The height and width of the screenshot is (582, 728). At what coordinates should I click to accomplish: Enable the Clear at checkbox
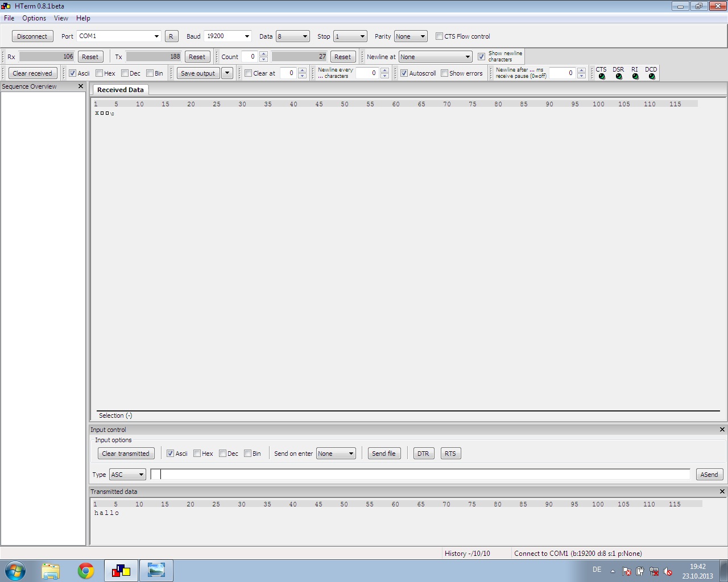248,73
